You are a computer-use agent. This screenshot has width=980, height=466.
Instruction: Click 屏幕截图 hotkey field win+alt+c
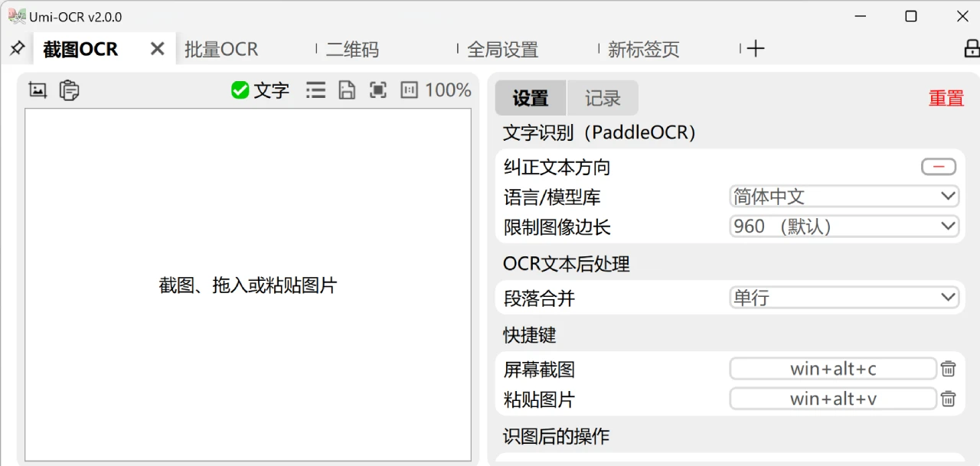833,369
